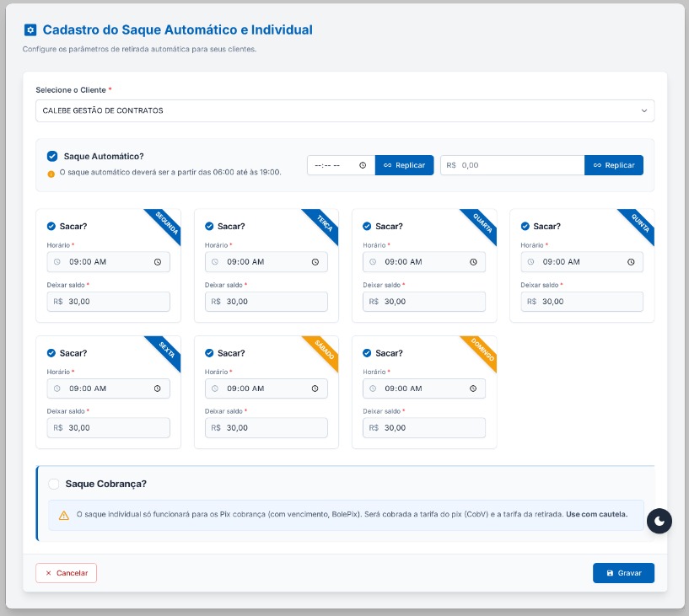Uncheck the Saque Automático checkbox
Viewport: 689px width, 616px height.
[x=52, y=157]
